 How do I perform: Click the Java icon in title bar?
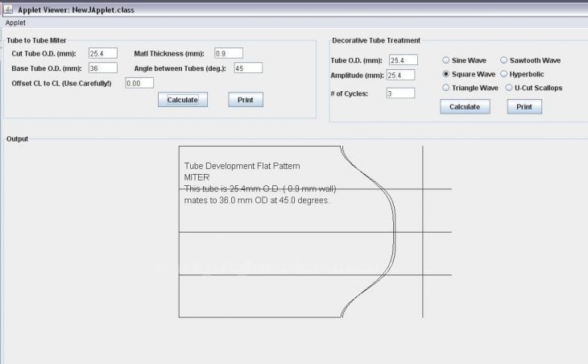point(7,9)
